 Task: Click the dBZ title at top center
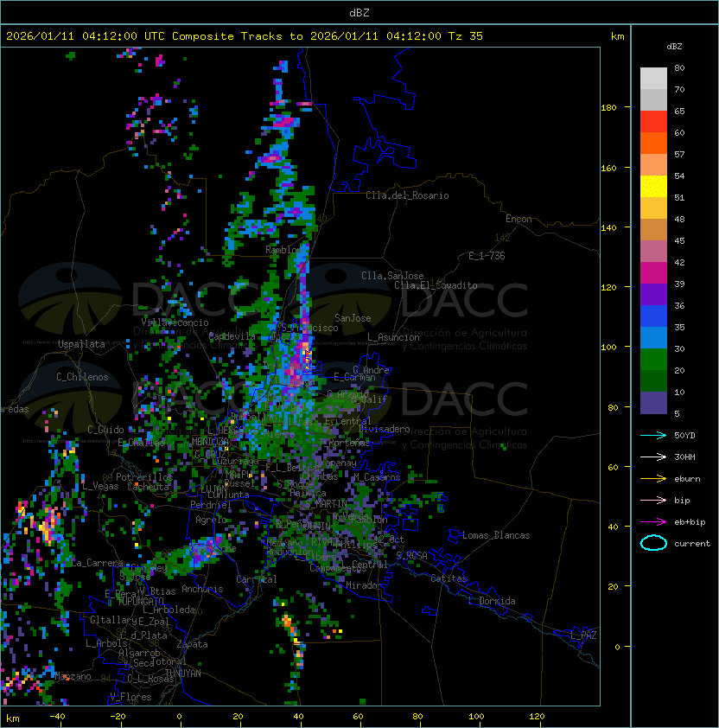tap(359, 13)
